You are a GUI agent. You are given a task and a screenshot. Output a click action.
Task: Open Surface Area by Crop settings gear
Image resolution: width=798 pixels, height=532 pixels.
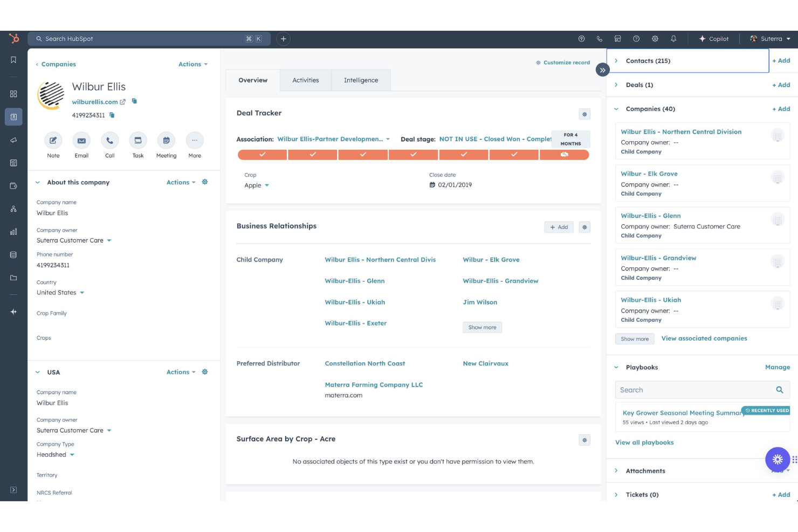coord(584,440)
